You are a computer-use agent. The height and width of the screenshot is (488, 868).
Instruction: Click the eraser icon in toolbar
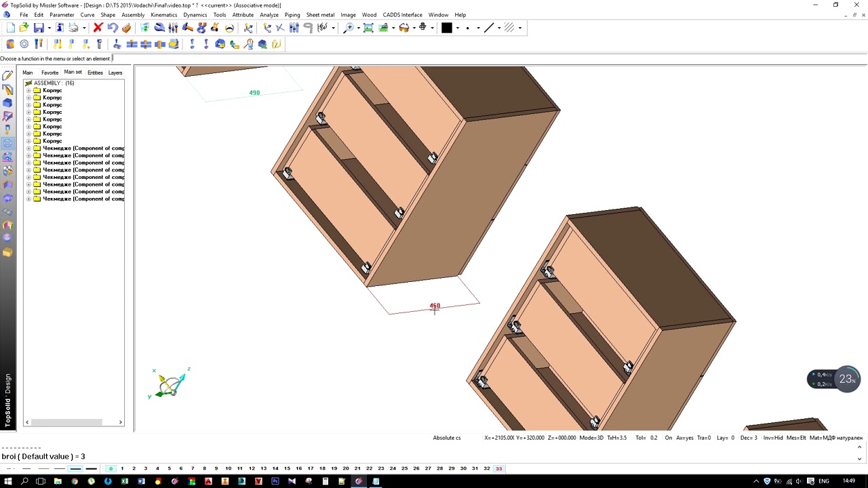[x=126, y=28]
